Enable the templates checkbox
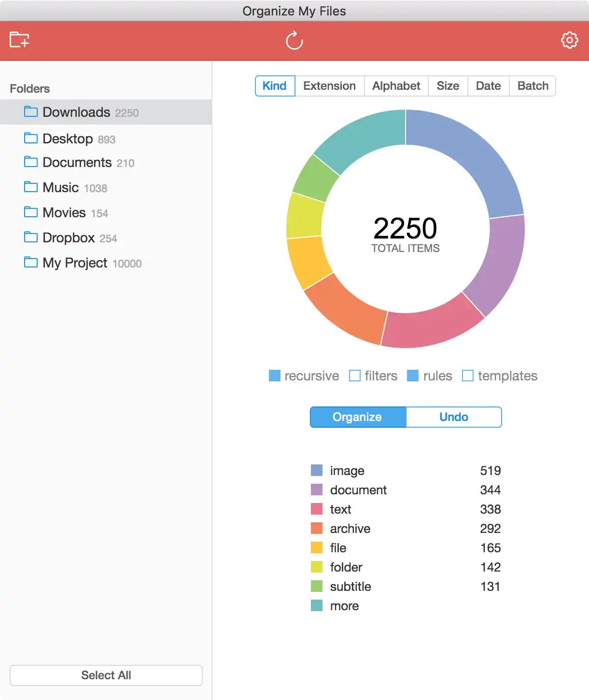 tap(468, 376)
